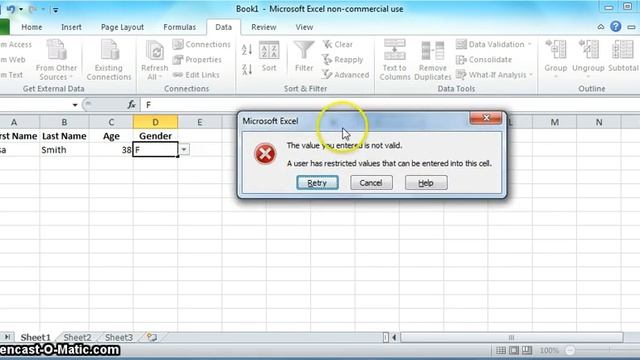Select cell with age 38

point(111,150)
